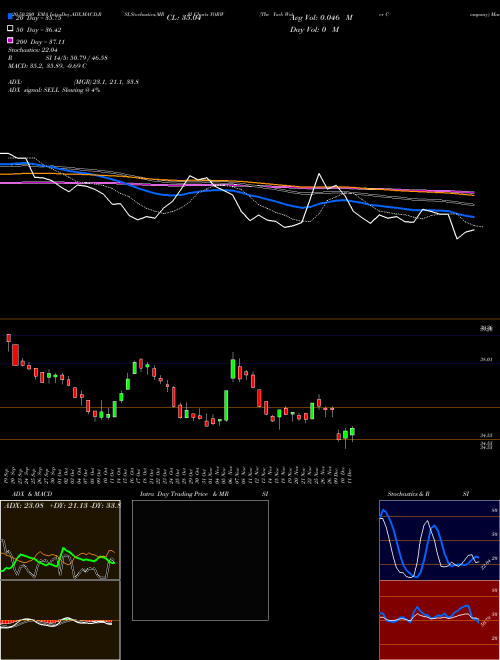Open the blue-background Stochastics chart panel
The height and width of the screenshot is (660, 500).
pyautogui.click(x=439, y=540)
